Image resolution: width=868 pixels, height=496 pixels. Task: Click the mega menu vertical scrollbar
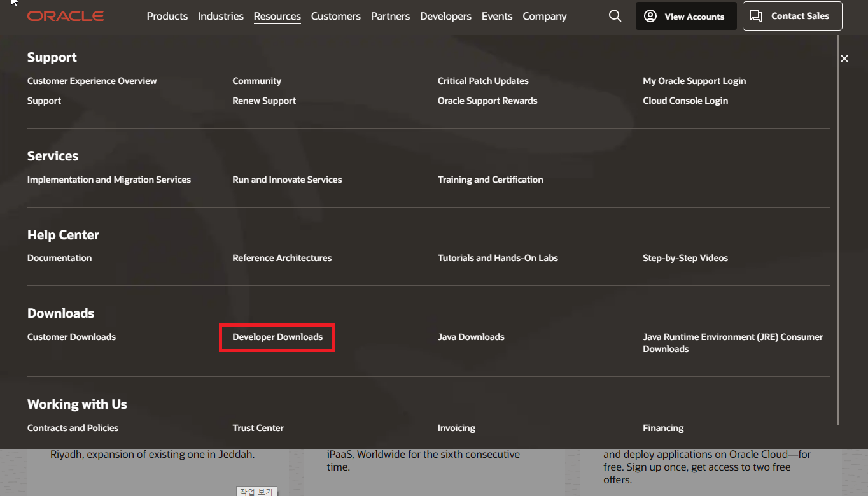point(839,229)
